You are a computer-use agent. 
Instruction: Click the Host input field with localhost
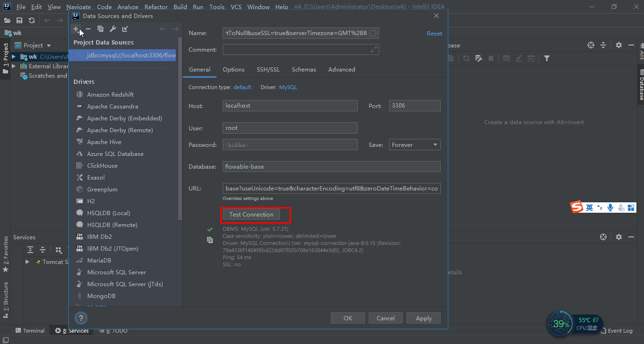pos(290,106)
